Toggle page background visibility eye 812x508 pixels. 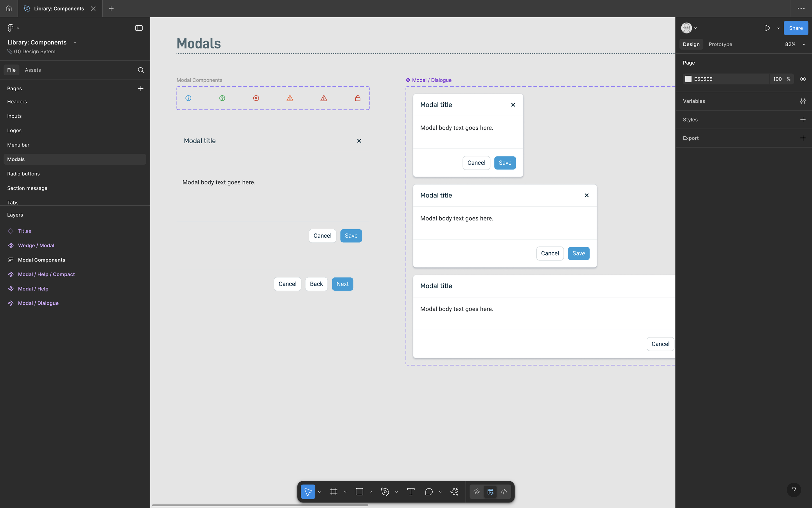pyautogui.click(x=803, y=79)
